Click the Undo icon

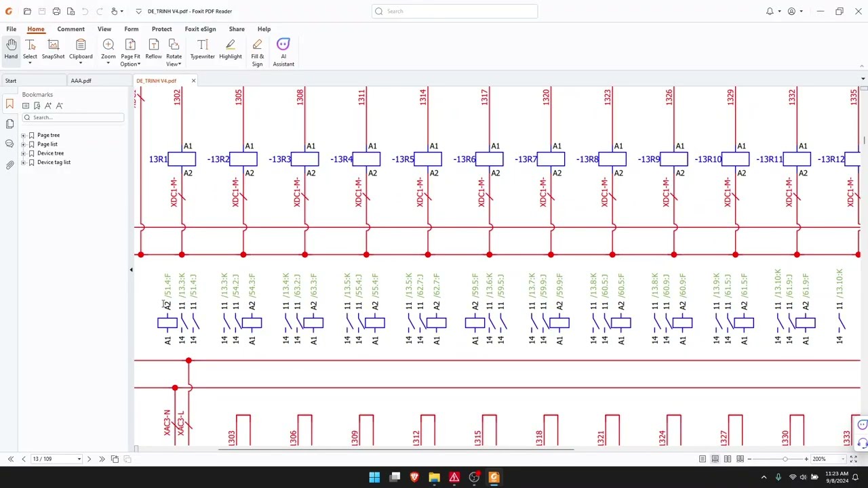[x=85, y=11]
